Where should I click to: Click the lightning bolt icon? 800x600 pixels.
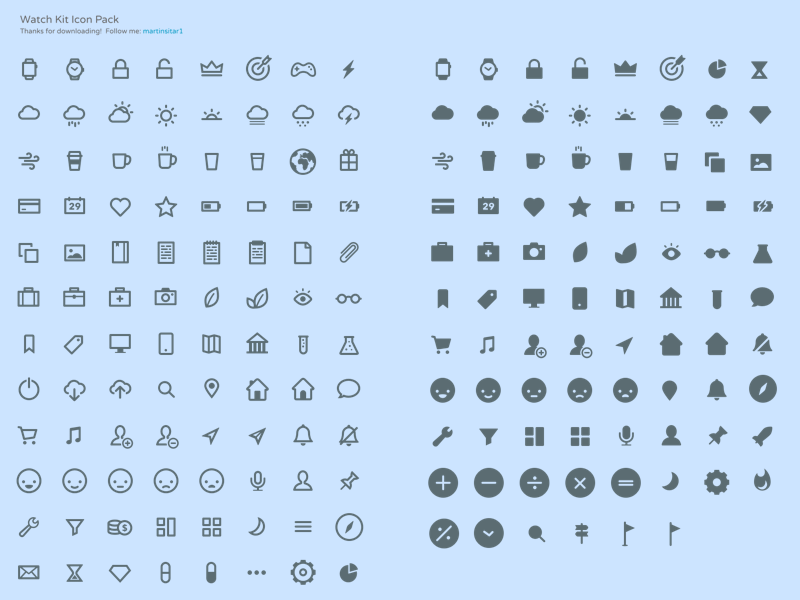pos(348,69)
